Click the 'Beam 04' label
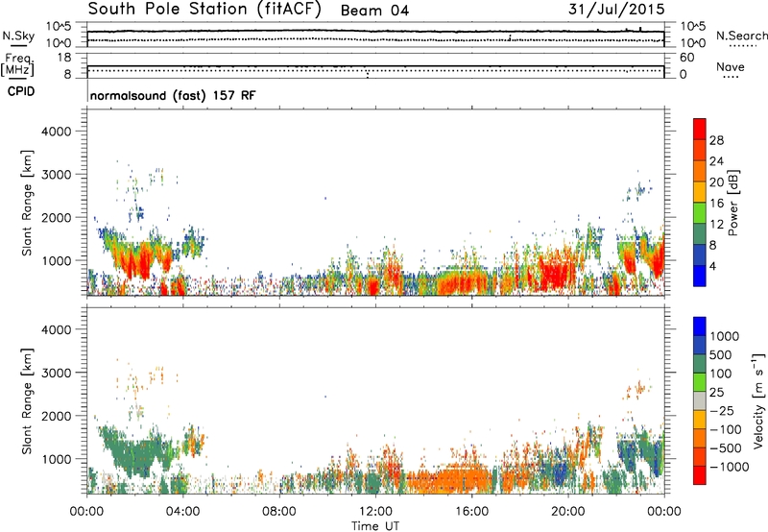Viewport: 768px width, 532px height. 374,11
